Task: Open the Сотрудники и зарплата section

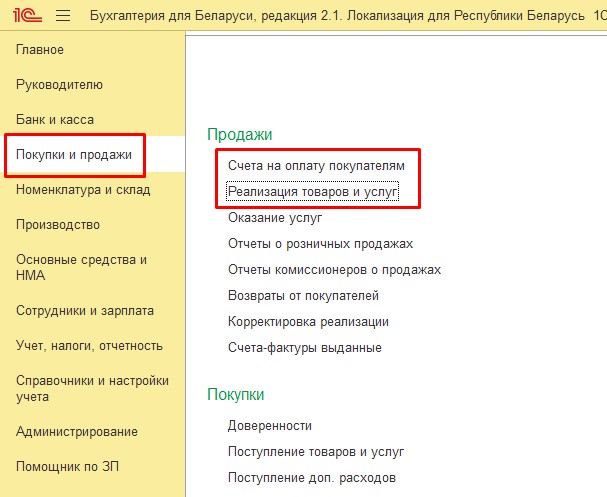Action: point(85,310)
